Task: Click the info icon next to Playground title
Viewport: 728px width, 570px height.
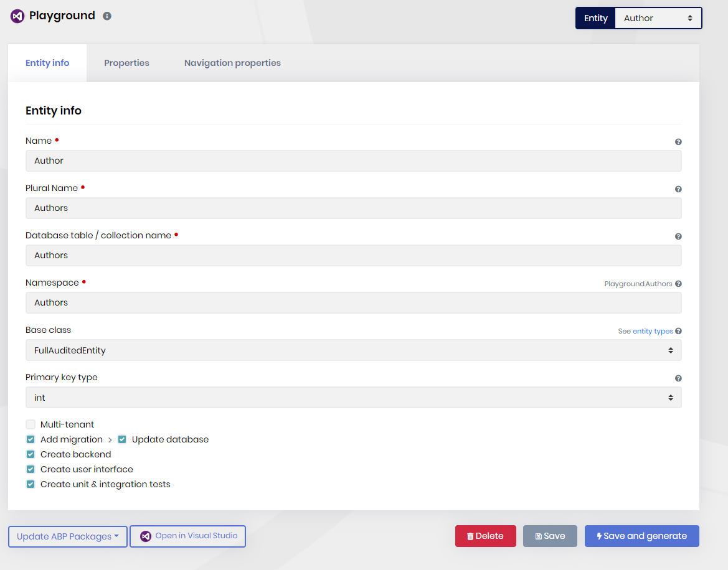Action: (107, 16)
